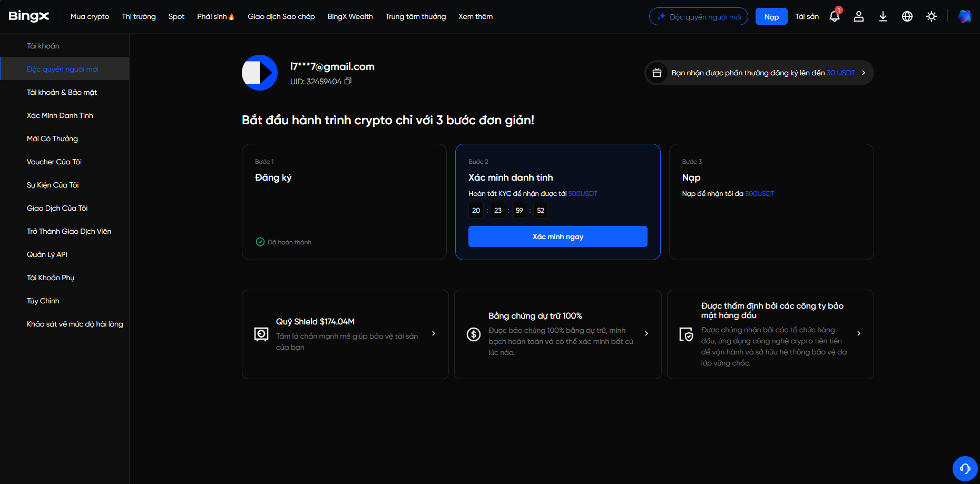Open Giao Dịch Của Tôi sidebar item
Screen dimensions: 980x484
[64, 208]
